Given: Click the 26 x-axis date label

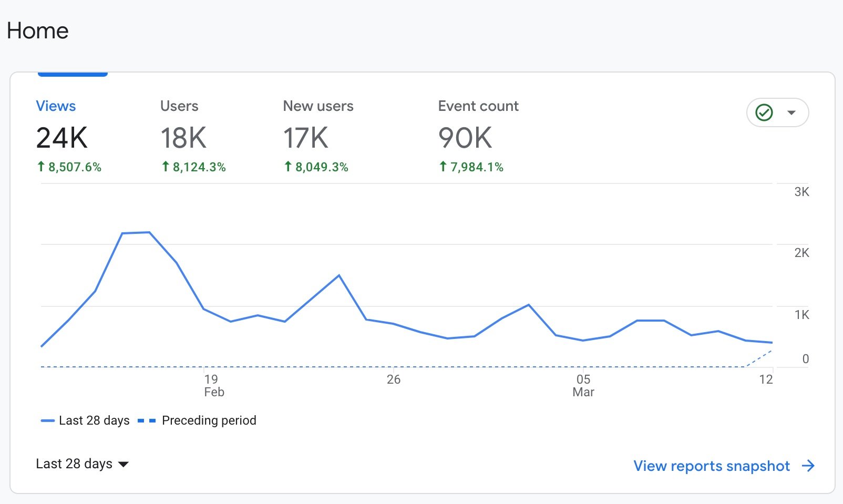Looking at the screenshot, I should click(394, 379).
